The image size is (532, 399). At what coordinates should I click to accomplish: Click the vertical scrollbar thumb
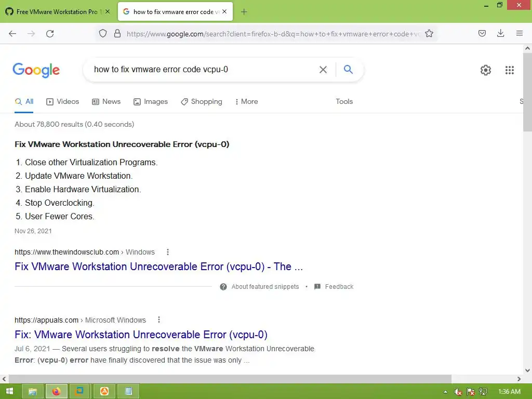[x=527, y=91]
